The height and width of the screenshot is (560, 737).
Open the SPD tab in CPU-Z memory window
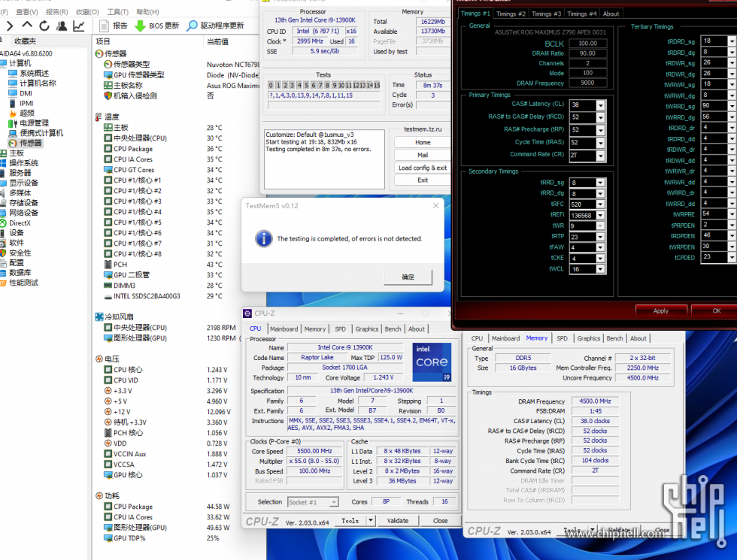(x=562, y=338)
